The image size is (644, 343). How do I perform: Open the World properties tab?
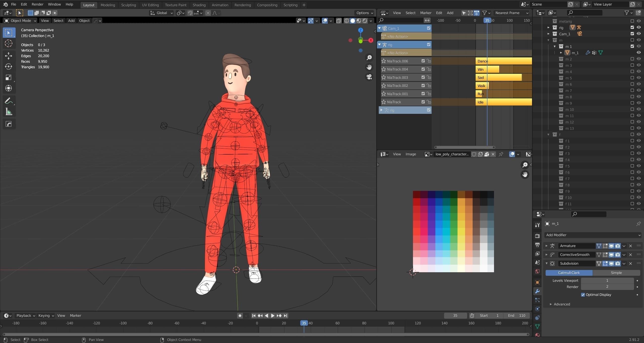tap(537, 271)
